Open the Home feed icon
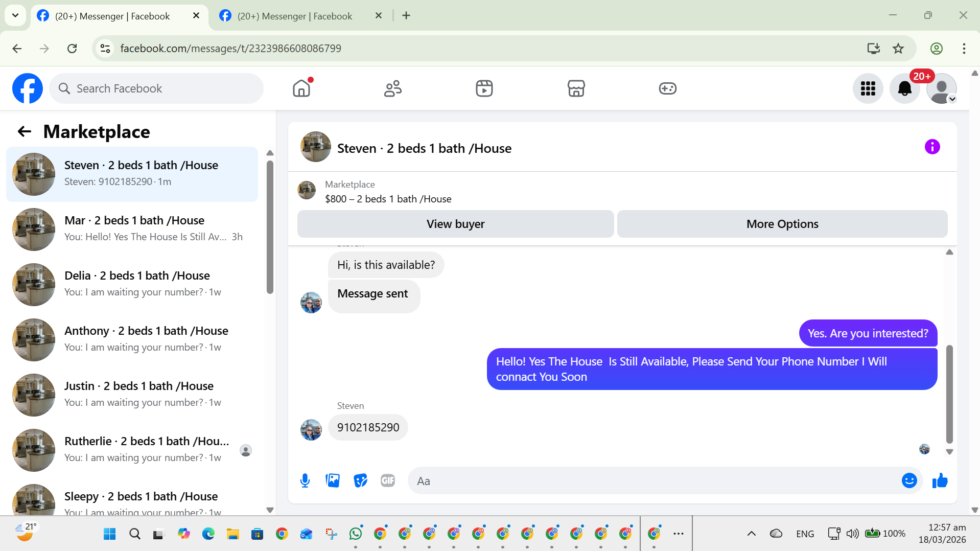Image resolution: width=980 pixels, height=551 pixels. coord(301,88)
